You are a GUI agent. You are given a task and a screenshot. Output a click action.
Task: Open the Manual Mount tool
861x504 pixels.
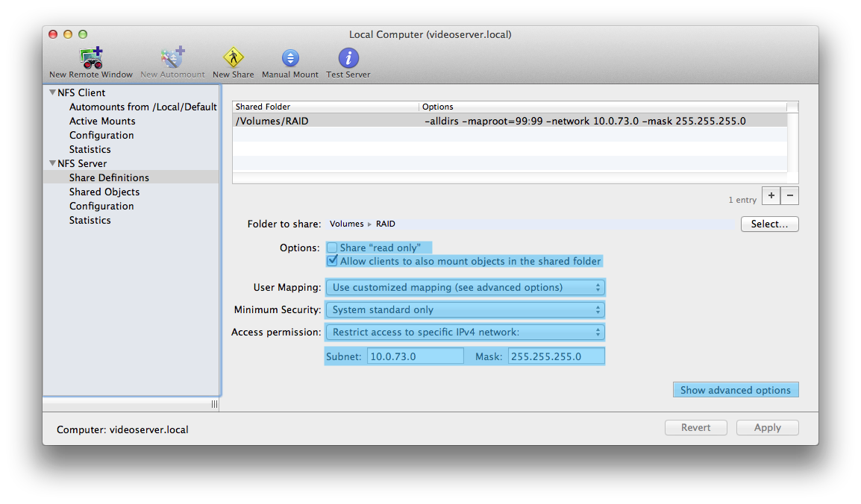290,63
